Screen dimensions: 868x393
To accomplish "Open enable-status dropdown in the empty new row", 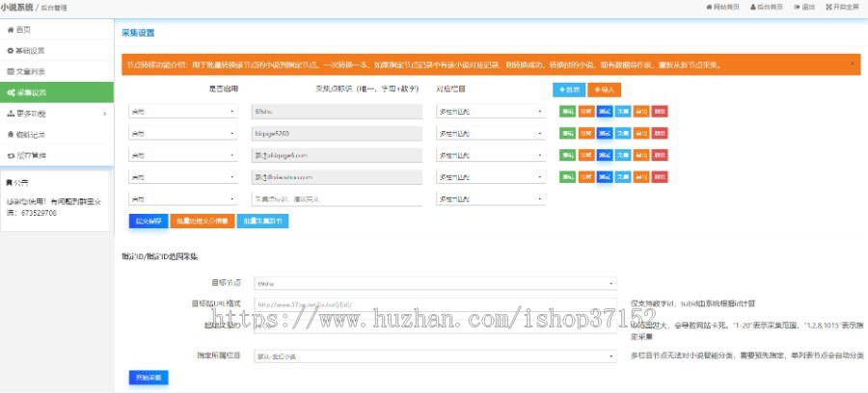I will coord(182,198).
